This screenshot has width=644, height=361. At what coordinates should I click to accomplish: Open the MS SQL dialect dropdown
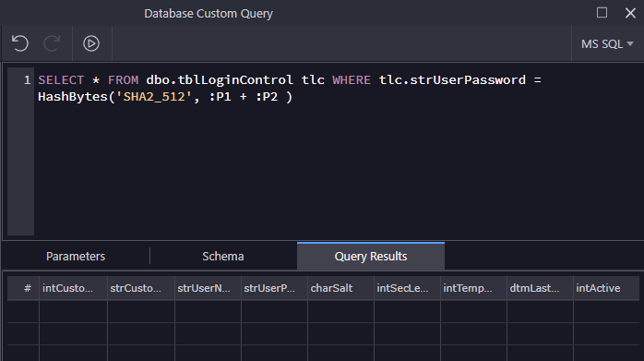(607, 44)
